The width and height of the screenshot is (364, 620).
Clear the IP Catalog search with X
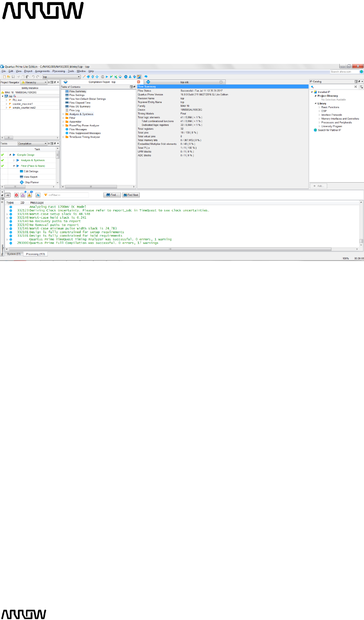[x=355, y=87]
